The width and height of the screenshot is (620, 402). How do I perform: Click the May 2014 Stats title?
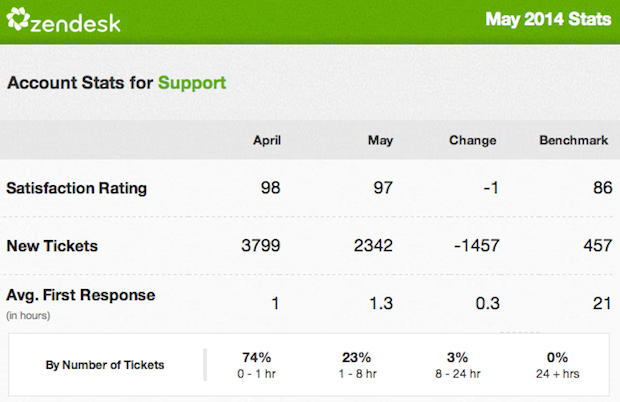click(x=548, y=19)
